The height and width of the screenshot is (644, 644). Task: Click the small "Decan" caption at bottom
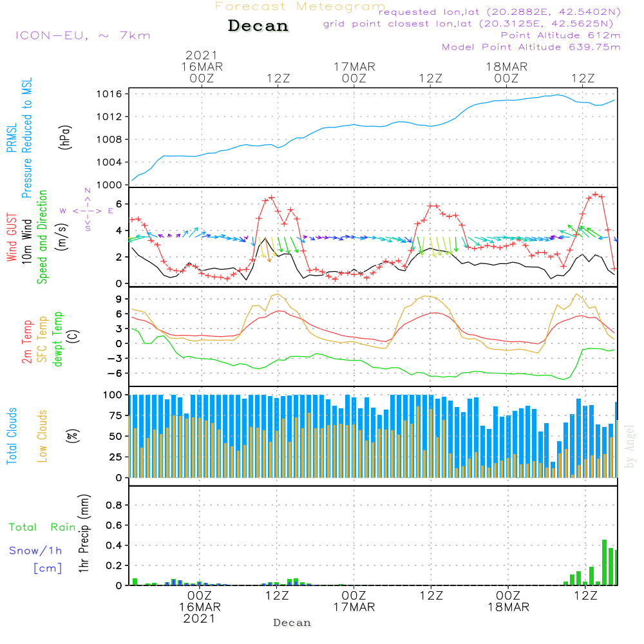click(x=292, y=623)
